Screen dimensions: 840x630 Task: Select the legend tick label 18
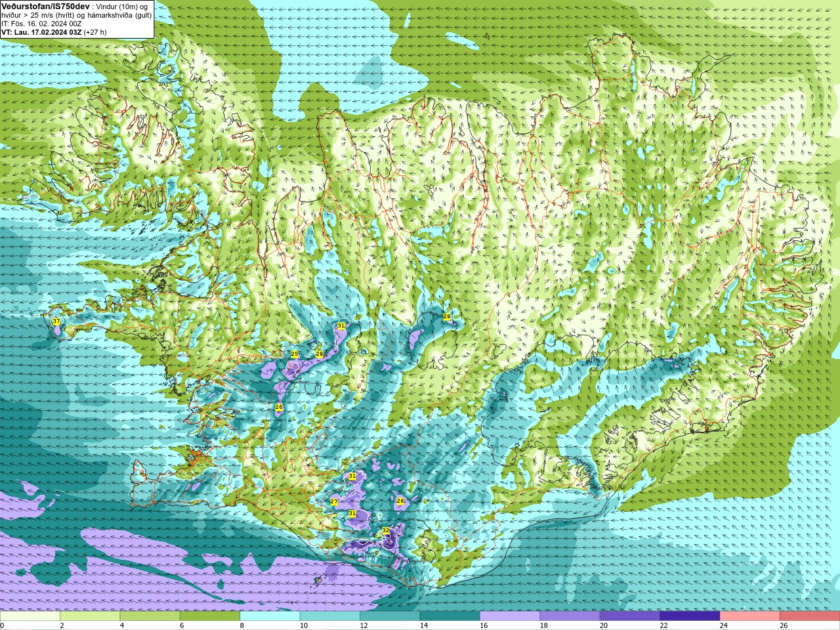(543, 625)
